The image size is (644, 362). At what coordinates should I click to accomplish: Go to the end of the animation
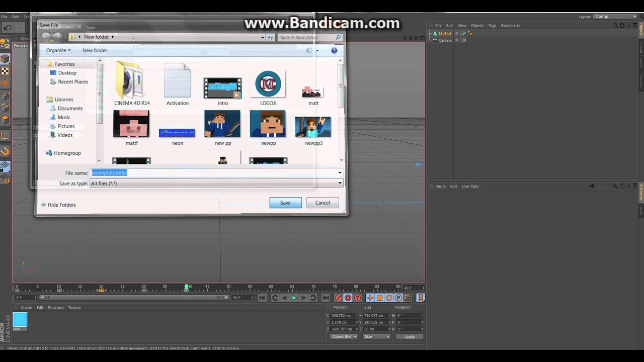(326, 298)
